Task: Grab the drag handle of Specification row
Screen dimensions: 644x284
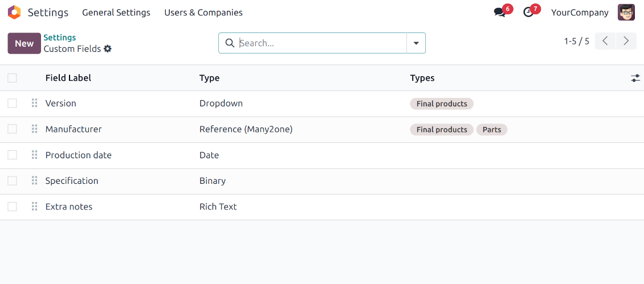Action: pyautogui.click(x=35, y=181)
